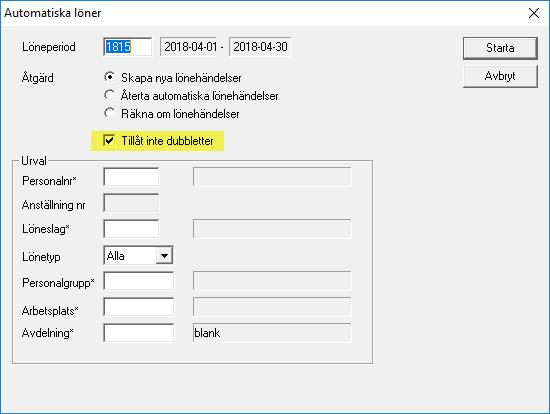
Task: Start the automatic payroll with Starta
Action: coord(500,48)
